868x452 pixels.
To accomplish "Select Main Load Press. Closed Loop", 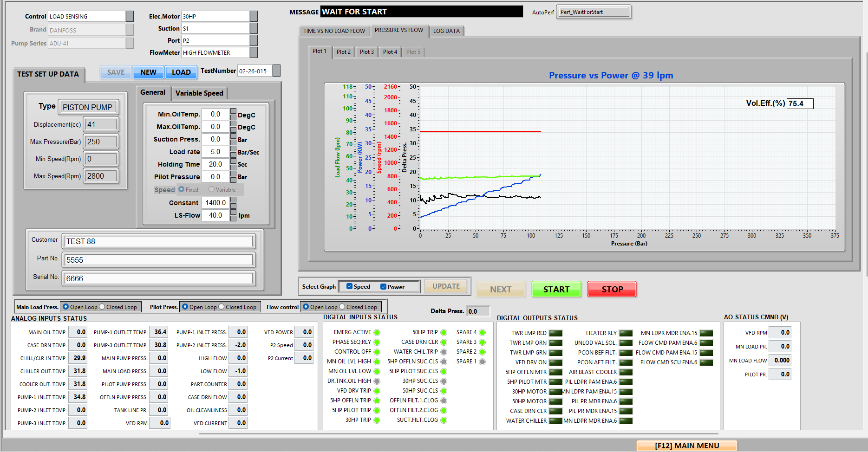I will [102, 307].
